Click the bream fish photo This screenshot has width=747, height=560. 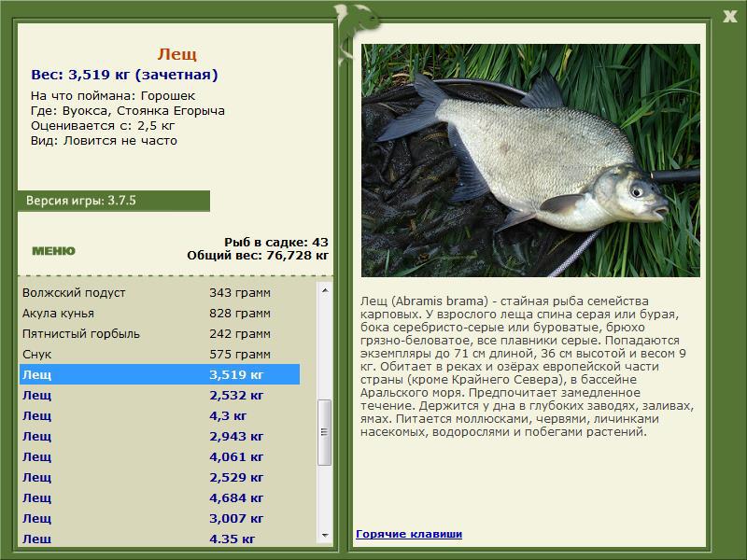530,161
